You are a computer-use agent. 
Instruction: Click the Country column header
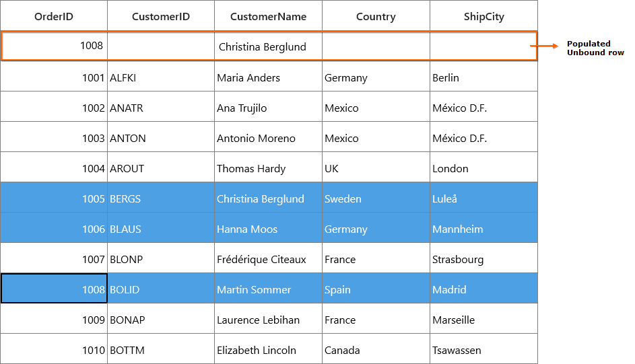pyautogui.click(x=376, y=15)
